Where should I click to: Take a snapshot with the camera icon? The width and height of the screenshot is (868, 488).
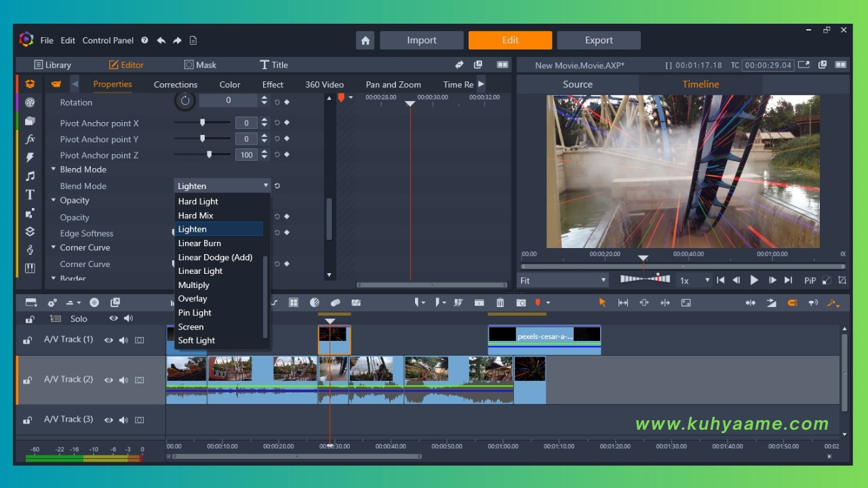(521, 303)
